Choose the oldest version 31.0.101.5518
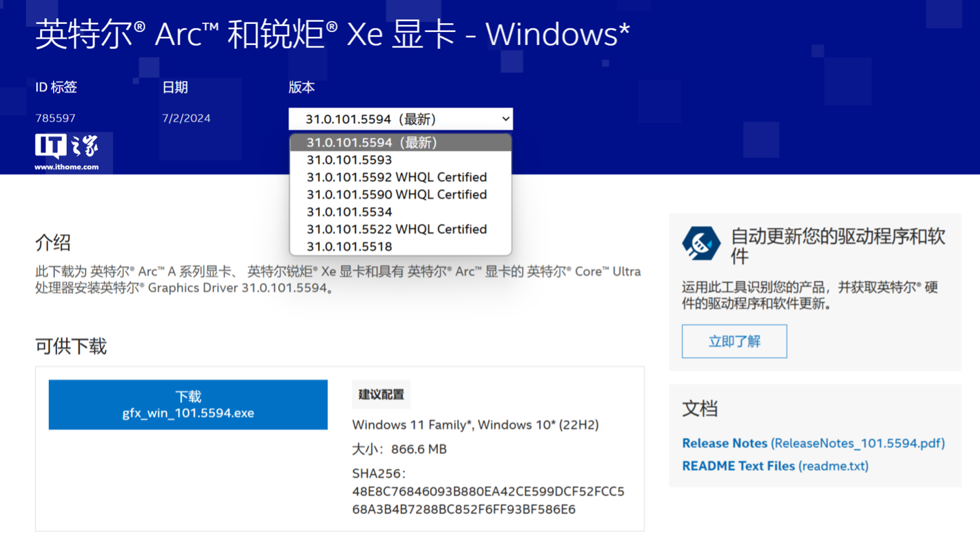The width and height of the screenshot is (980, 545). (349, 246)
